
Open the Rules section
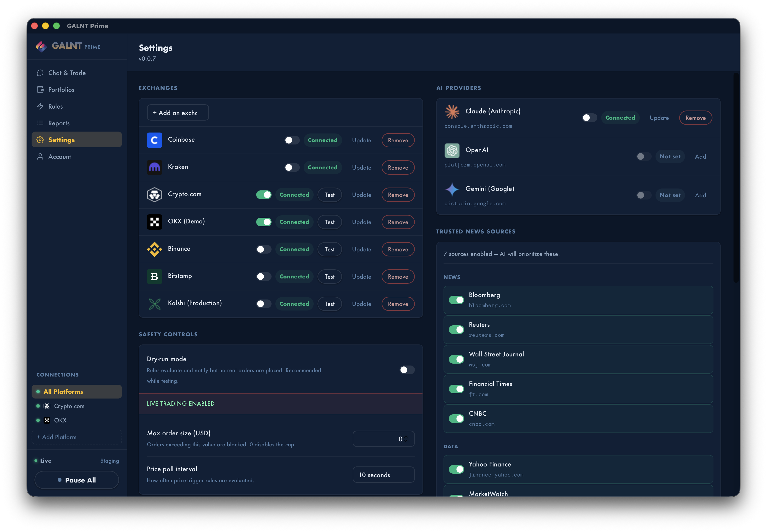(x=77, y=106)
